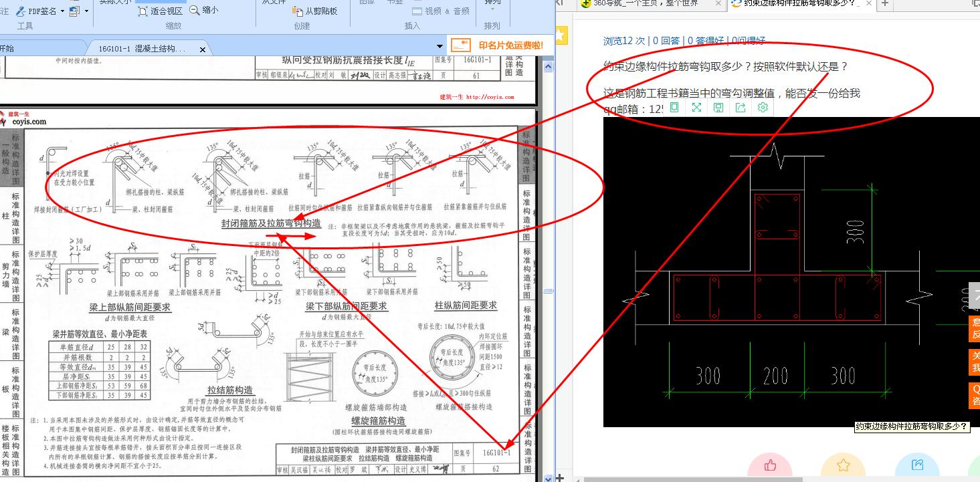
Task: Click the 梁下部纵筋间距要求 heading in PDF
Action: point(347,306)
